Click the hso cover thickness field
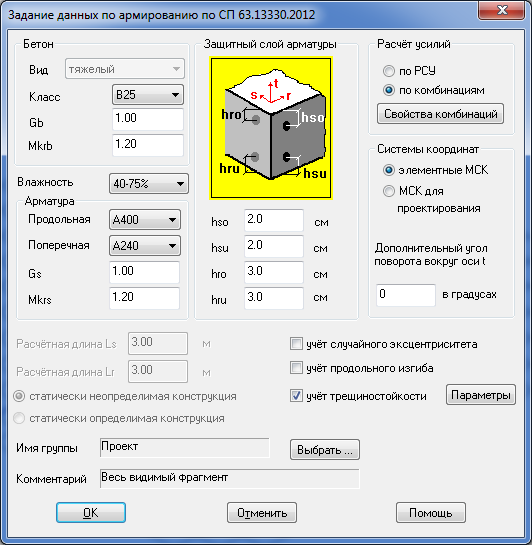The width and height of the screenshot is (532, 545). pos(274,220)
